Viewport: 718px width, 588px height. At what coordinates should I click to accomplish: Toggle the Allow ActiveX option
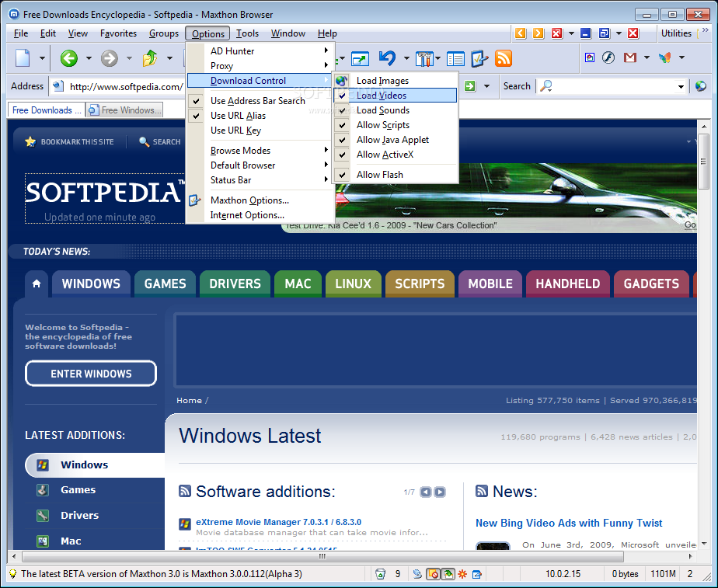pyautogui.click(x=396, y=155)
